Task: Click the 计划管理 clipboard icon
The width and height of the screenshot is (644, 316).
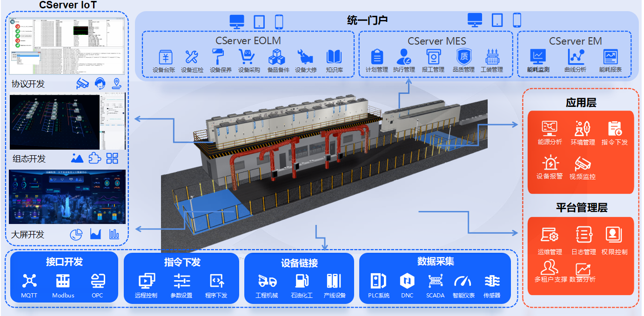Action: (376, 57)
